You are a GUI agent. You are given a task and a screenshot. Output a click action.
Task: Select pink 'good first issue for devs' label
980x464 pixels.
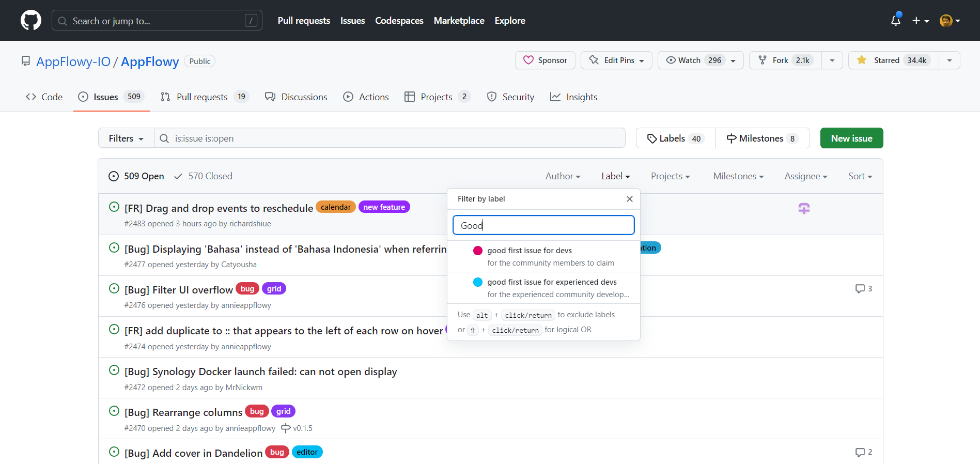[543, 256]
